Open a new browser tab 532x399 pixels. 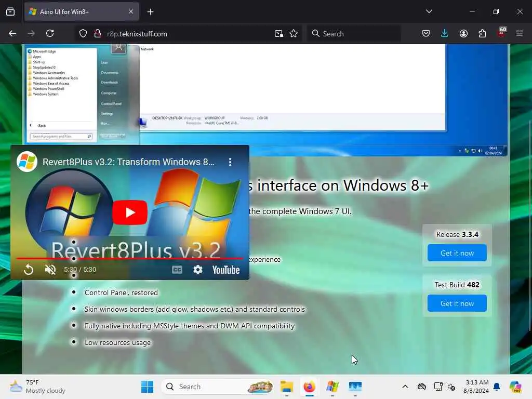click(x=150, y=12)
